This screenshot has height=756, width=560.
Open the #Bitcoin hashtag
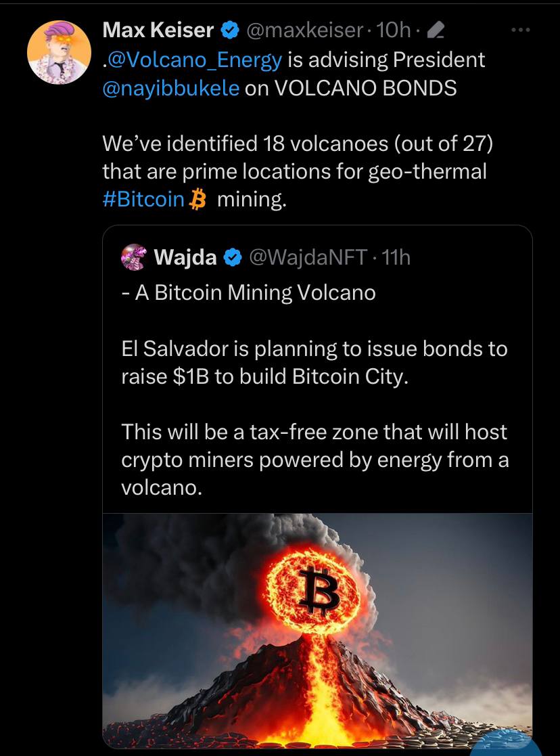tap(143, 199)
